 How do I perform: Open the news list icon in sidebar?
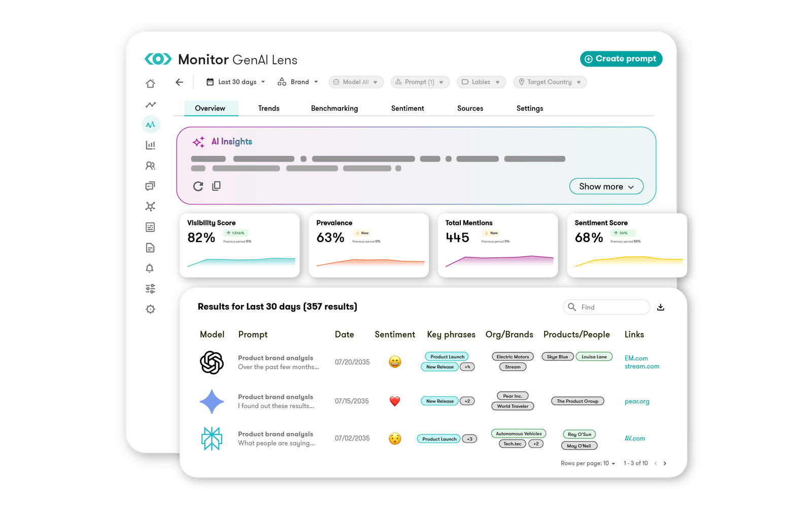pyautogui.click(x=150, y=227)
